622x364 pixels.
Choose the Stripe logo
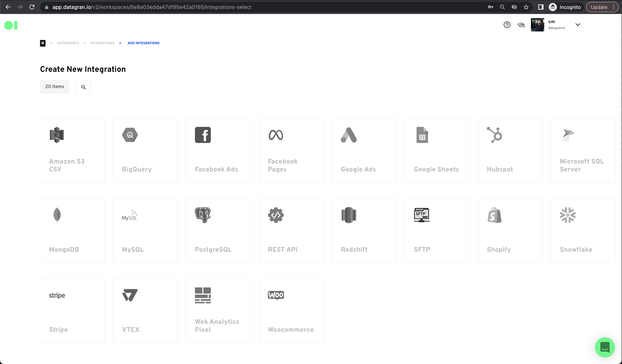point(57,295)
